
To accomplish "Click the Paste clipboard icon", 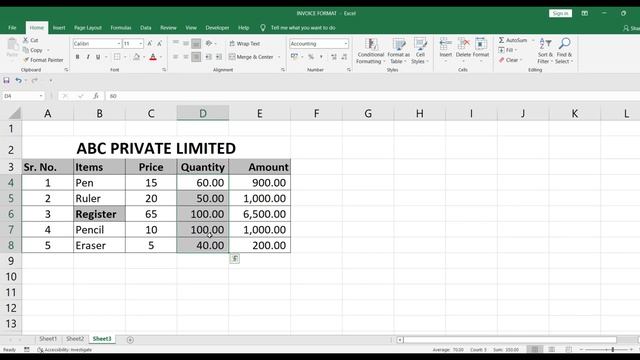I will (x=12, y=44).
